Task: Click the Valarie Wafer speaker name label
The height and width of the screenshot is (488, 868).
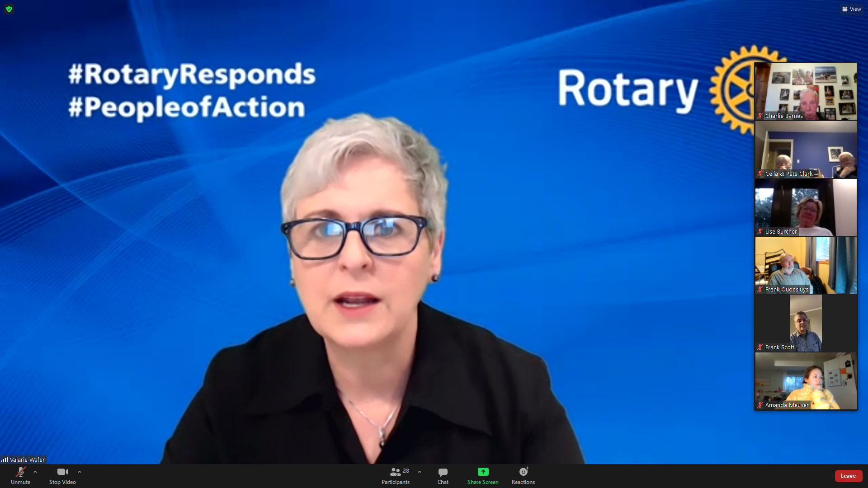Action: coord(27,460)
